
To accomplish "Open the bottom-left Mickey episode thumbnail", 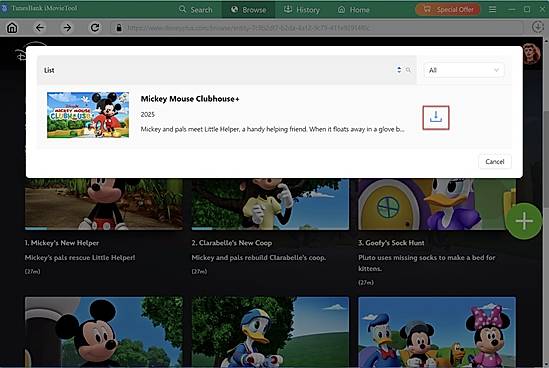I will click(x=104, y=332).
